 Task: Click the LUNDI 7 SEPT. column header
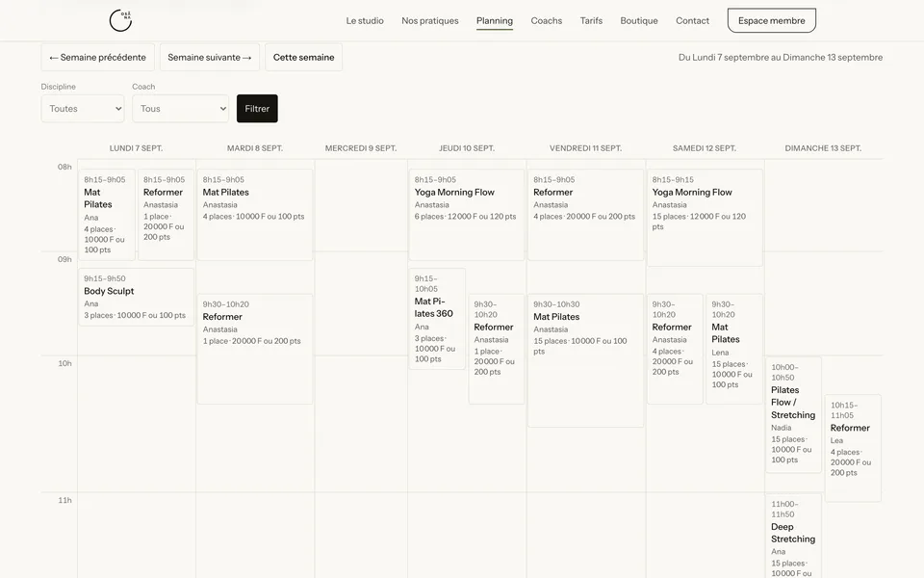[x=136, y=148]
